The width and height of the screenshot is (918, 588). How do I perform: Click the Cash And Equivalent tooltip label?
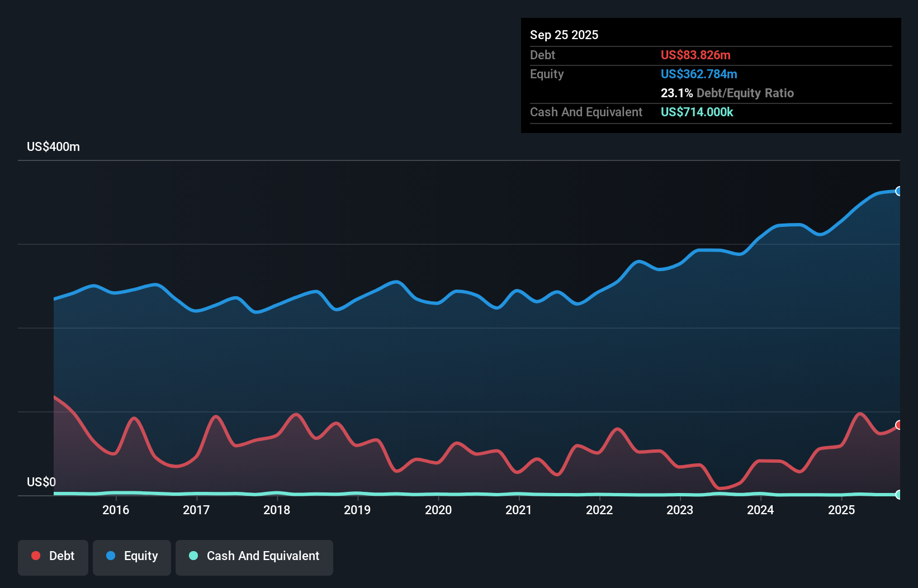tap(586, 112)
